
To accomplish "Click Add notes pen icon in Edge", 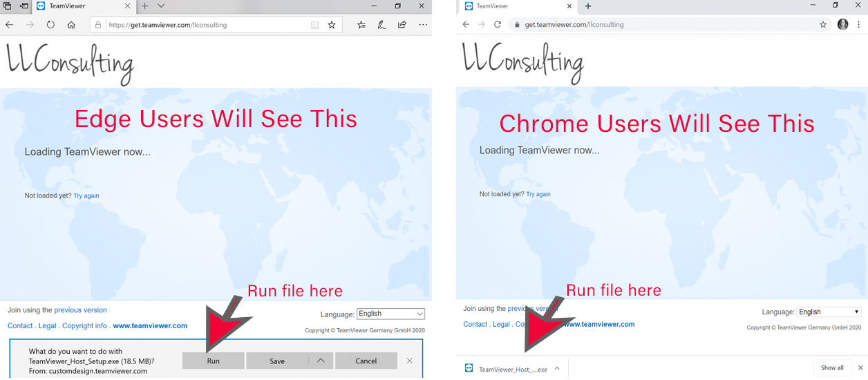I will pos(381,25).
